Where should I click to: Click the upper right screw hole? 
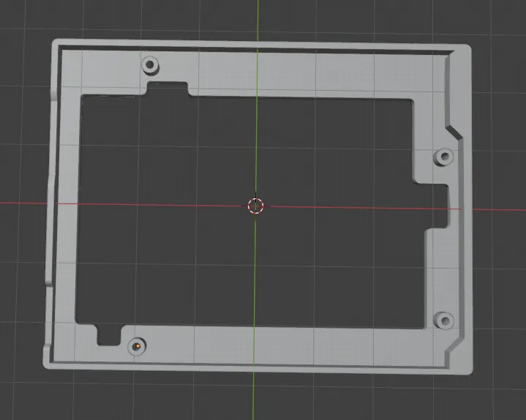(x=443, y=157)
